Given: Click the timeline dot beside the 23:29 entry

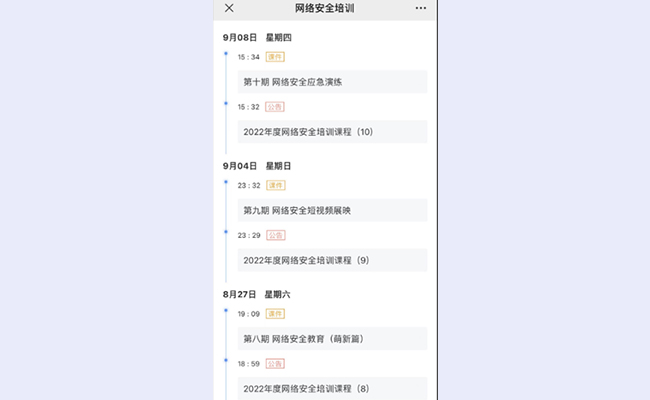Looking at the screenshot, I should coord(227,231).
